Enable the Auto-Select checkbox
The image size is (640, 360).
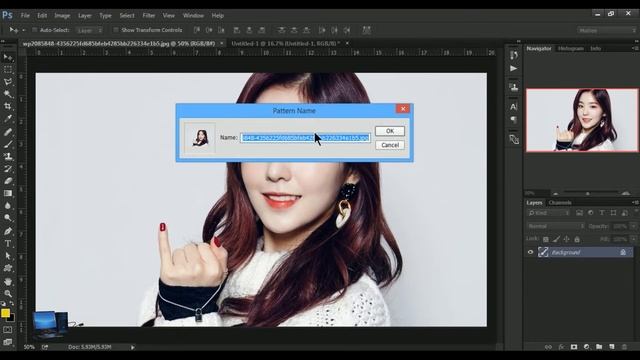(34, 30)
